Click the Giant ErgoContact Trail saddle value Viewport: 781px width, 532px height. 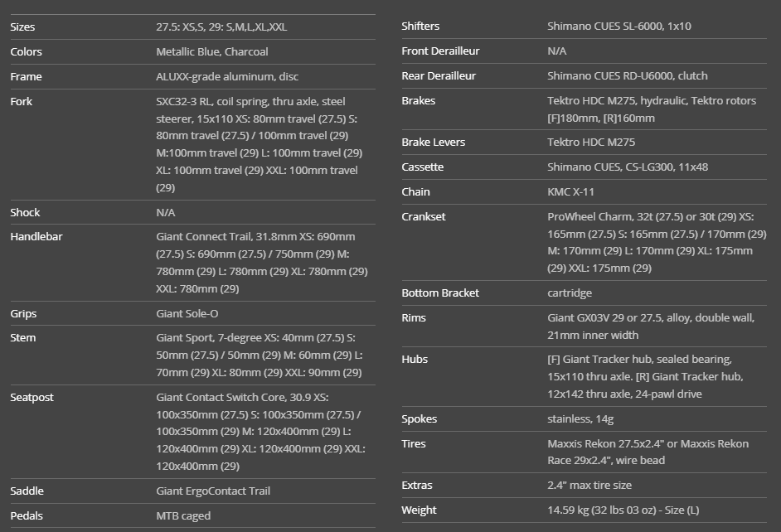(213, 491)
